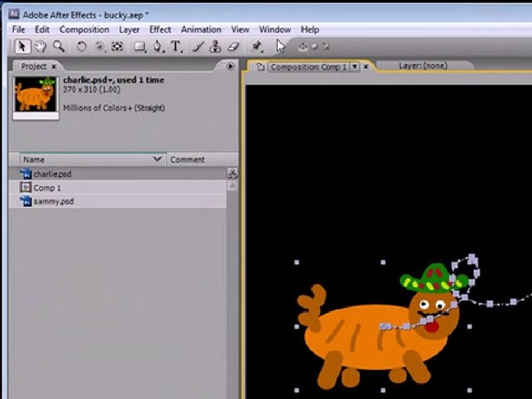Click the charlie.psd file type icon
Viewport: 532px width, 399px height.
pos(26,173)
